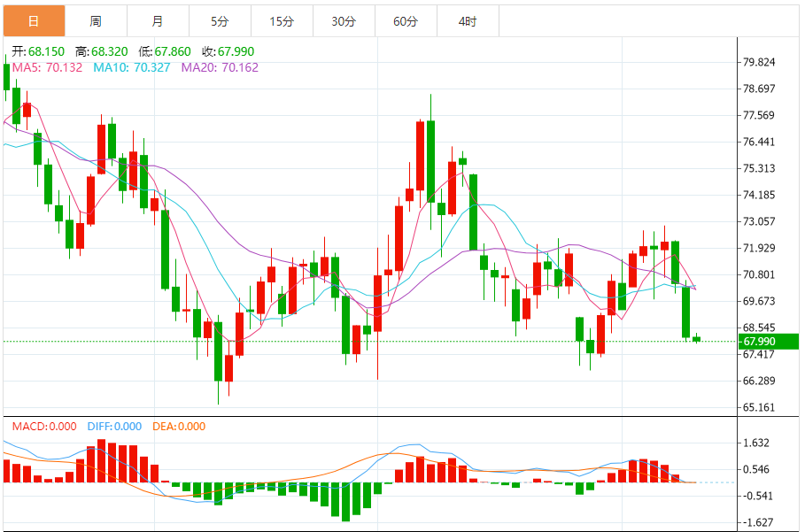Select the 30分 chart tab
Viewport: 805px width, 532px height.
pos(344,21)
